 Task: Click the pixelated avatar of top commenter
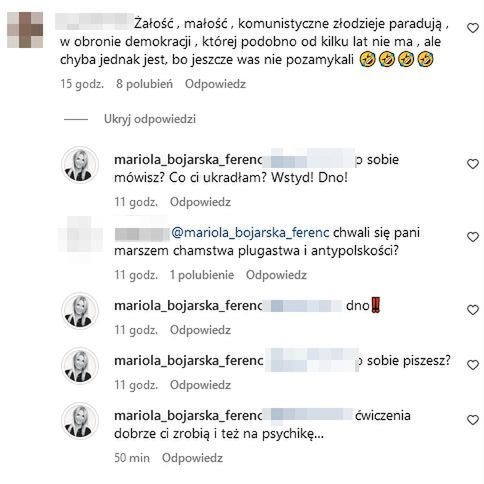click(25, 30)
